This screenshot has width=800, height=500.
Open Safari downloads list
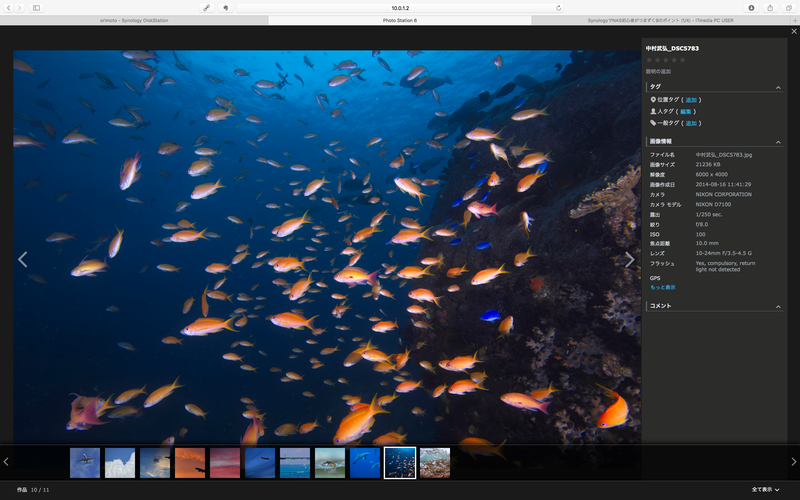[752, 8]
